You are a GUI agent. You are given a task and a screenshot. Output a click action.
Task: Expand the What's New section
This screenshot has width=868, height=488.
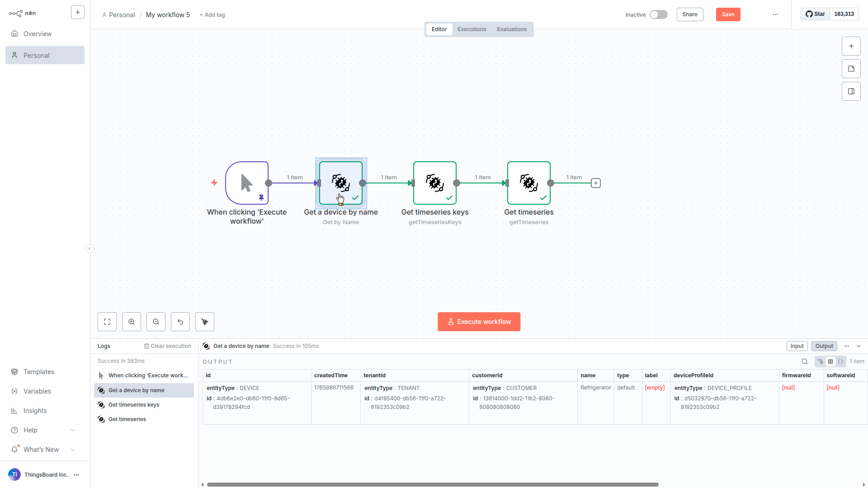[43, 450]
